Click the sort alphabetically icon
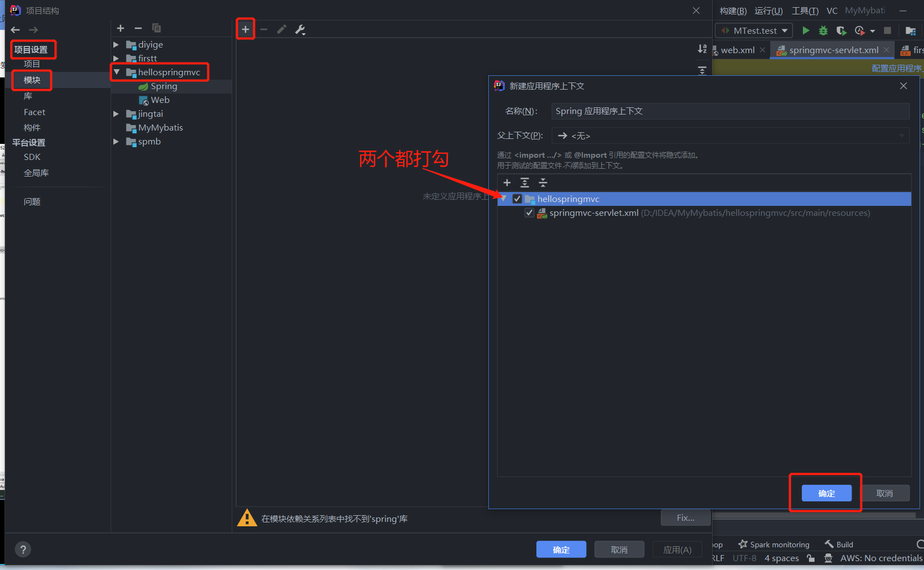Screen dimensions: 924x570 pyautogui.click(x=702, y=49)
